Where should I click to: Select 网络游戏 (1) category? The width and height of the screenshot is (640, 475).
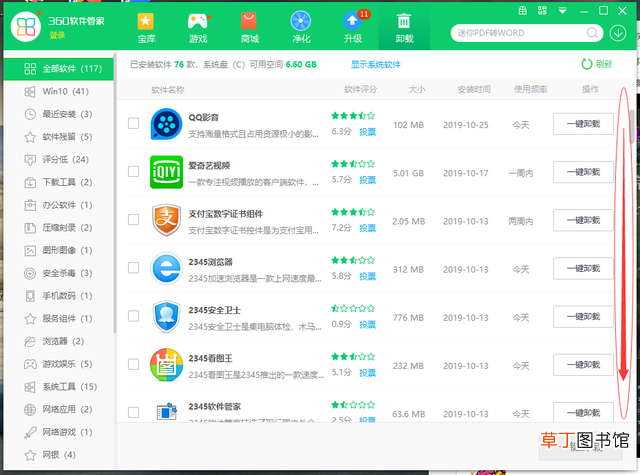click(x=58, y=432)
